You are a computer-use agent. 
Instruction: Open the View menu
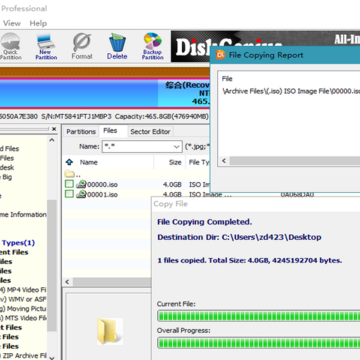click(x=12, y=23)
